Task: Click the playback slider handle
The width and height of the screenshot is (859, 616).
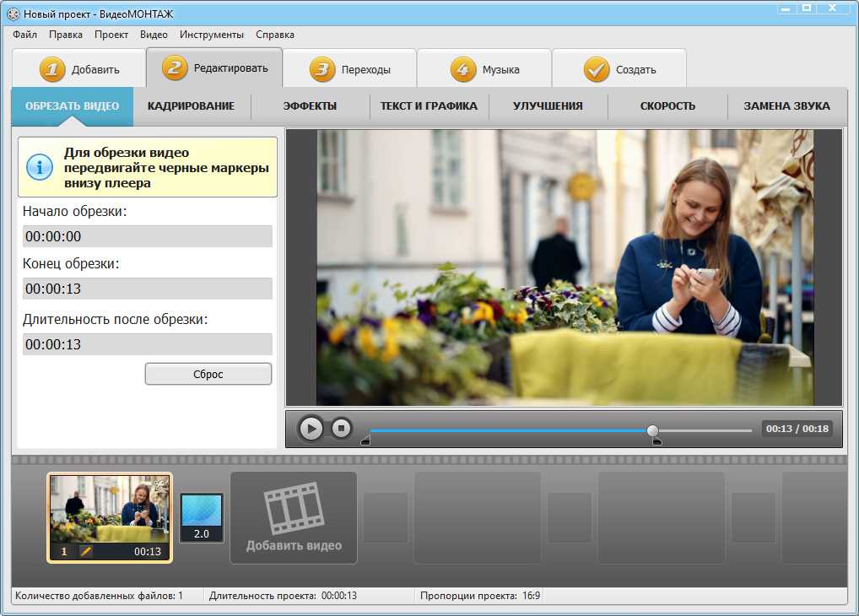Action: pos(652,430)
